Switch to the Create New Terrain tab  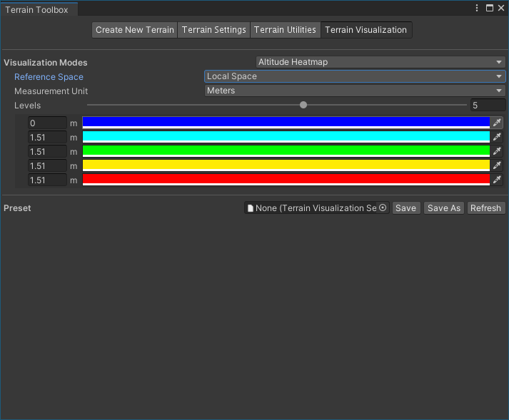coord(134,30)
